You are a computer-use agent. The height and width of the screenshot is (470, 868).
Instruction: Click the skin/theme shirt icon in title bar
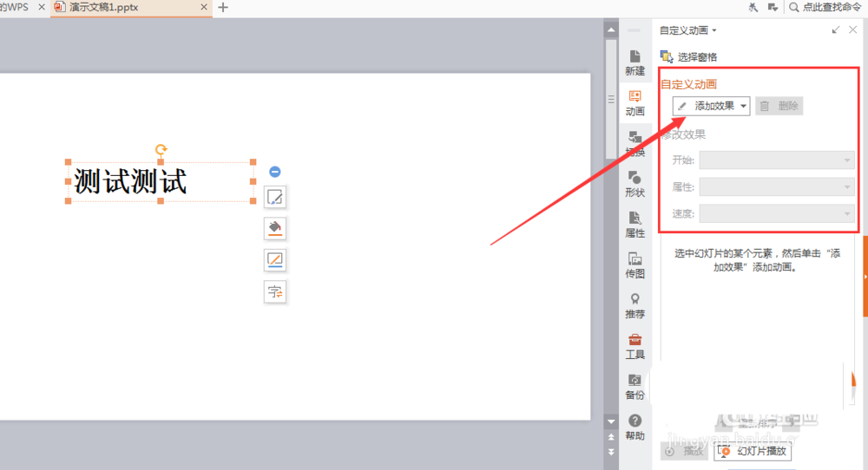(753, 7)
